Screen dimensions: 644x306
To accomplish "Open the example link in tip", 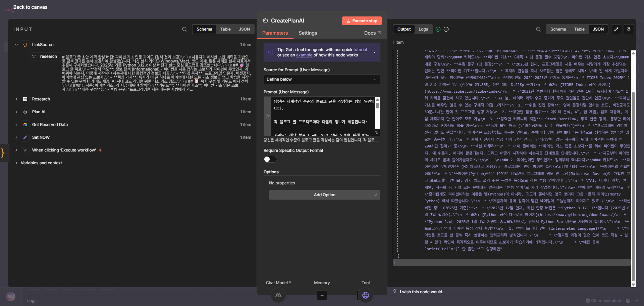I will point(304,55).
